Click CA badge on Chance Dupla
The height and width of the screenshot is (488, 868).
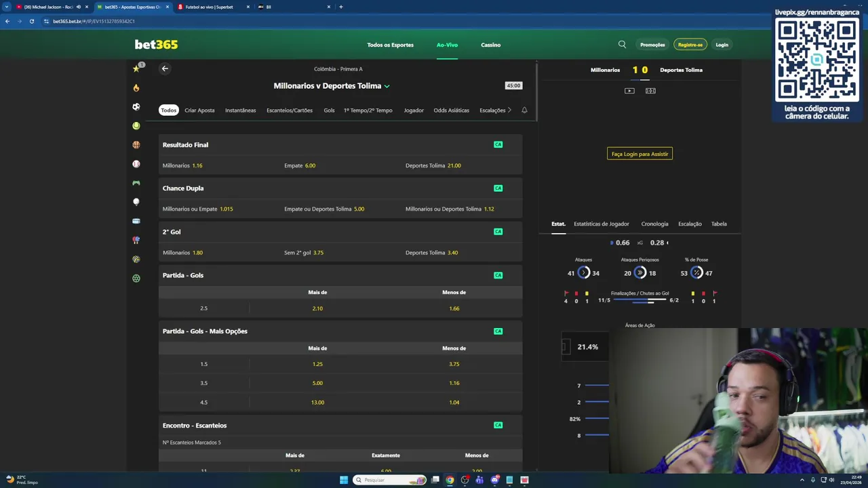click(x=498, y=188)
